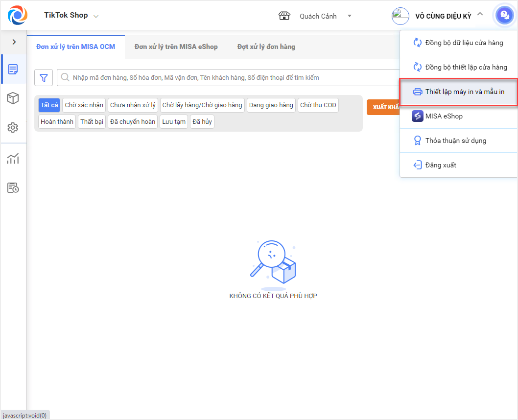The width and height of the screenshot is (518, 420).
Task: Filter by Chưa nhận xử lý status
Action: tap(133, 105)
